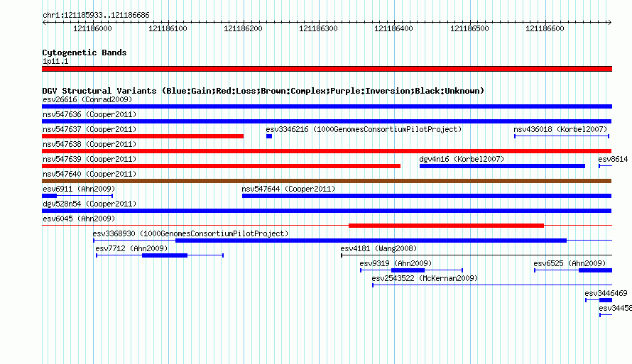Click the DGV Structural Variants track title

coord(263,91)
